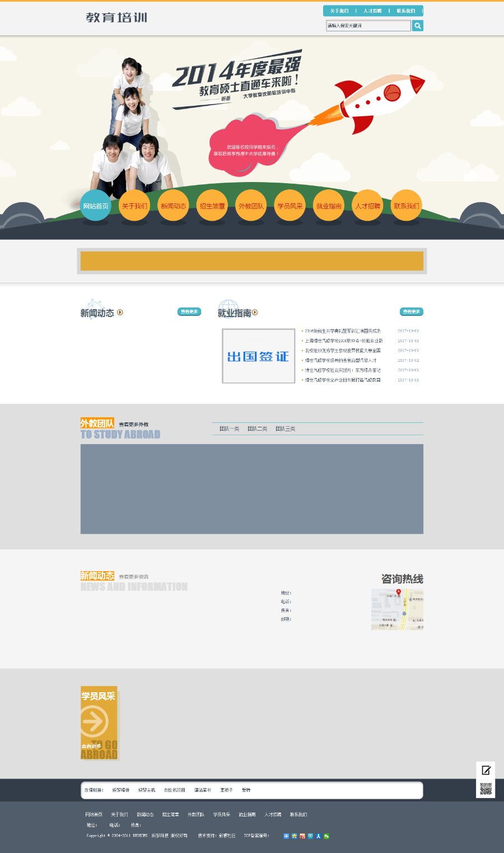
Task: Click the blue plus share icon in footer
Action: pyautogui.click(x=286, y=836)
